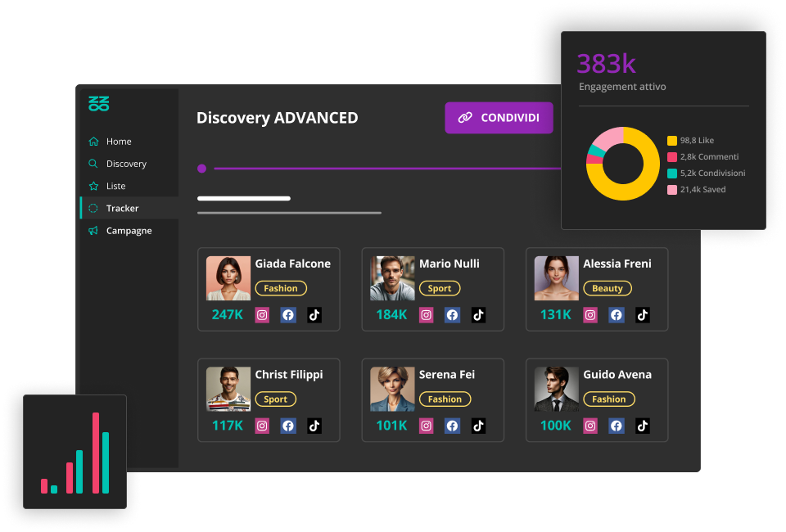786x532 pixels.
Task: Click the Fashion tag on Guido Avena
Action: point(609,399)
